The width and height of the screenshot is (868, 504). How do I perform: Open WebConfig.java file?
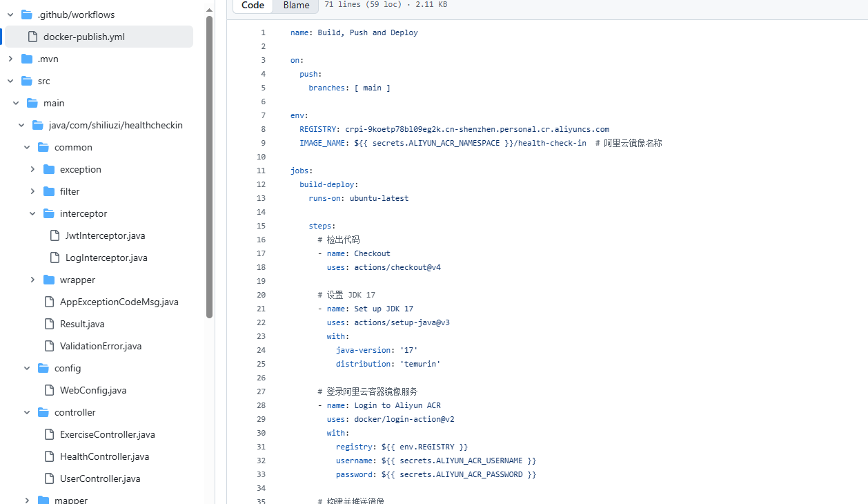[x=93, y=390]
